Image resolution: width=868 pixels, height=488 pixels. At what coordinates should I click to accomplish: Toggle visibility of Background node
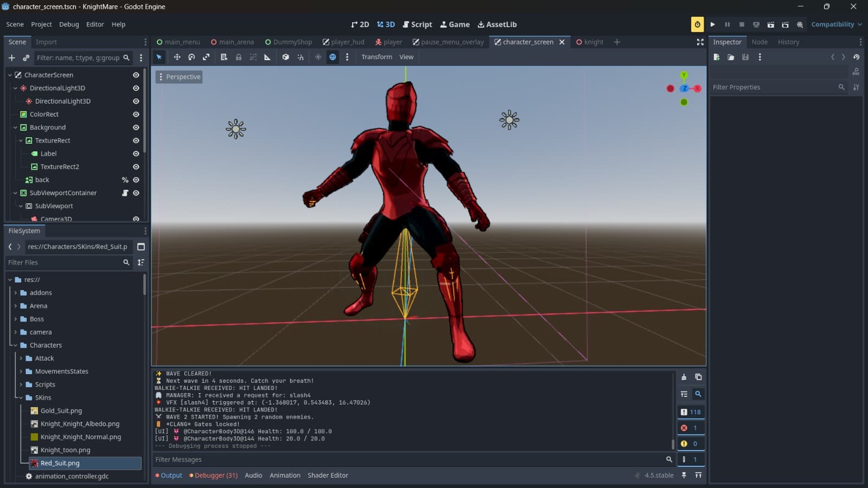pyautogui.click(x=136, y=127)
